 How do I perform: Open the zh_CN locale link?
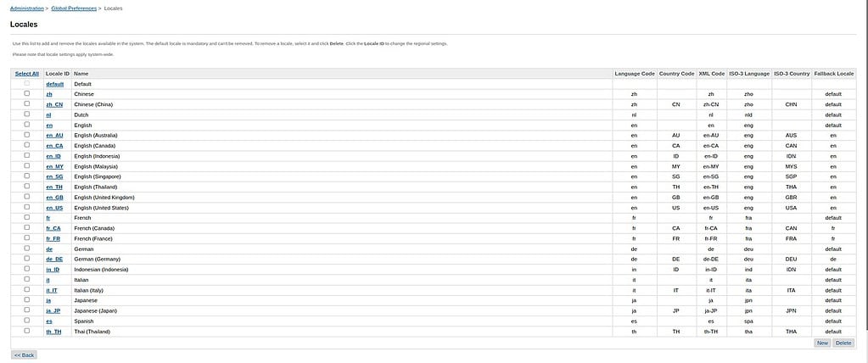click(x=54, y=104)
